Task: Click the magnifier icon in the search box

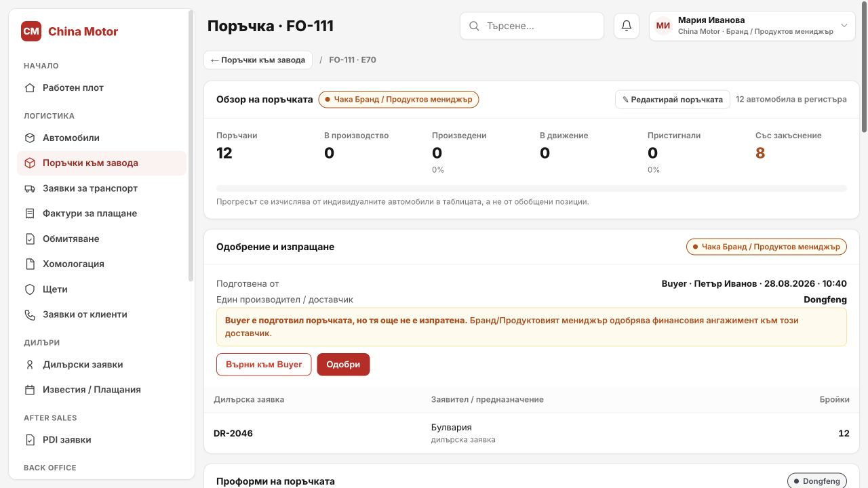Action: point(475,26)
